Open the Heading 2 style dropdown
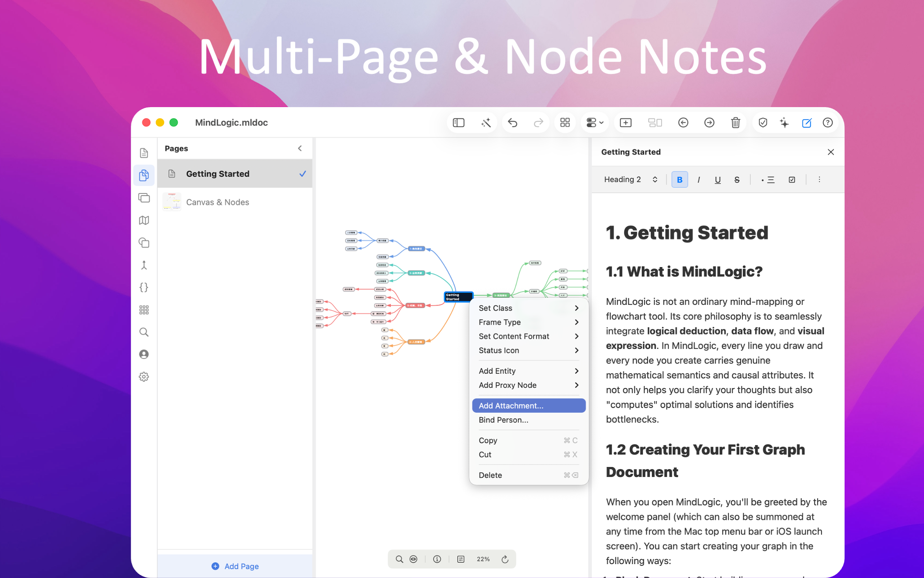924x578 pixels. click(x=631, y=180)
